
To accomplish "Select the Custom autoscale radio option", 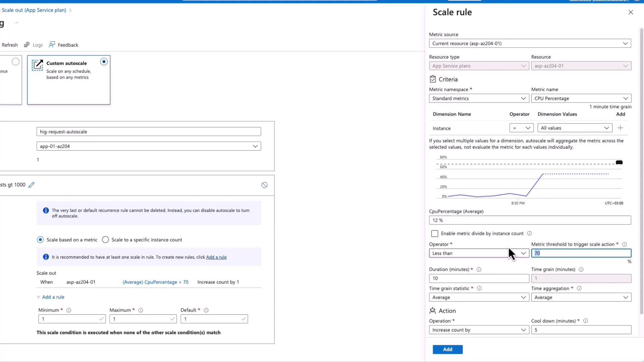I will tap(104, 62).
